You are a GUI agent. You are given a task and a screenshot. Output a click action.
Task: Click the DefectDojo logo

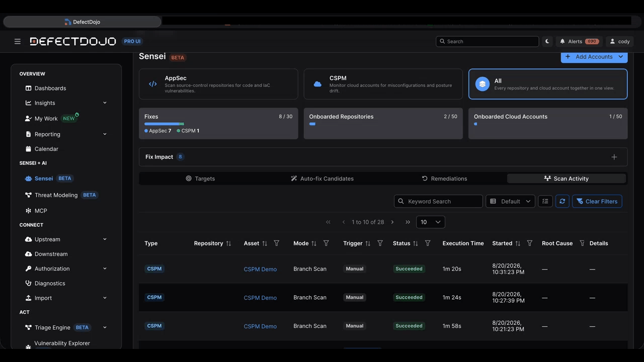coord(73,41)
